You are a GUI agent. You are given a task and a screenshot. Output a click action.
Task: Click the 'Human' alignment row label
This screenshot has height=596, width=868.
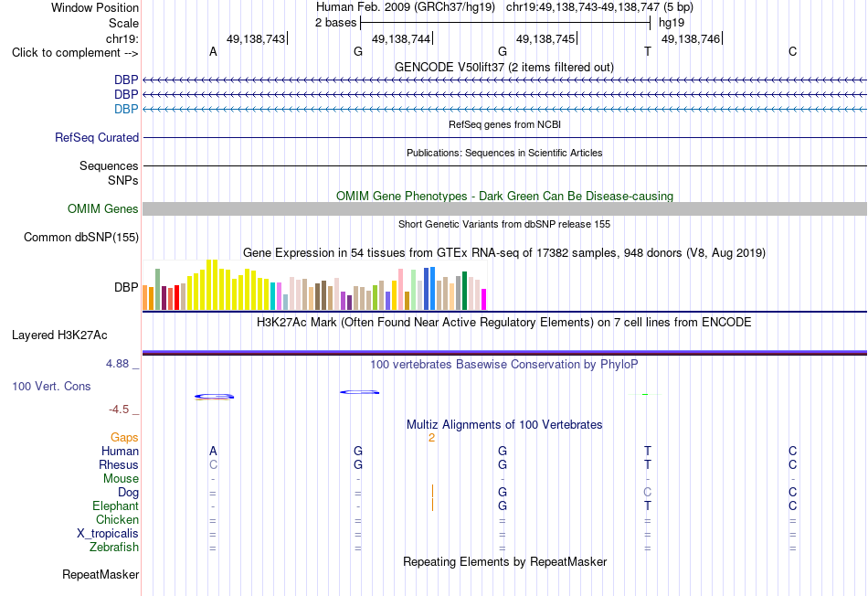pyautogui.click(x=120, y=452)
